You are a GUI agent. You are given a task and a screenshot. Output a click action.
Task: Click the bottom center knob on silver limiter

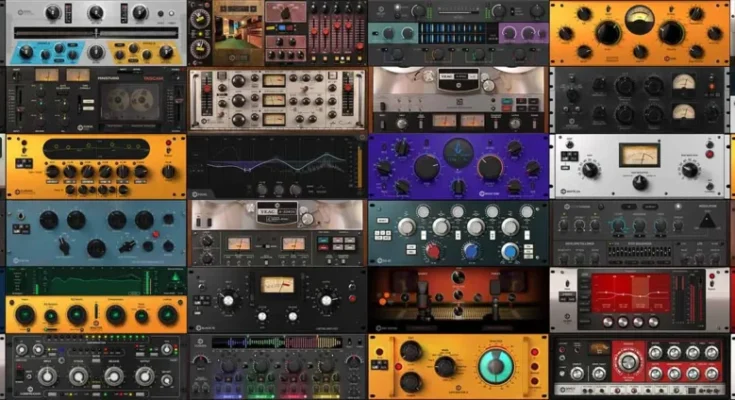[x=640, y=184]
